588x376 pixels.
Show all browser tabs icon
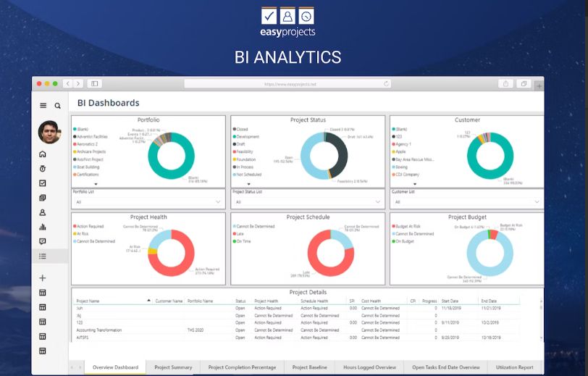pyautogui.click(x=524, y=84)
